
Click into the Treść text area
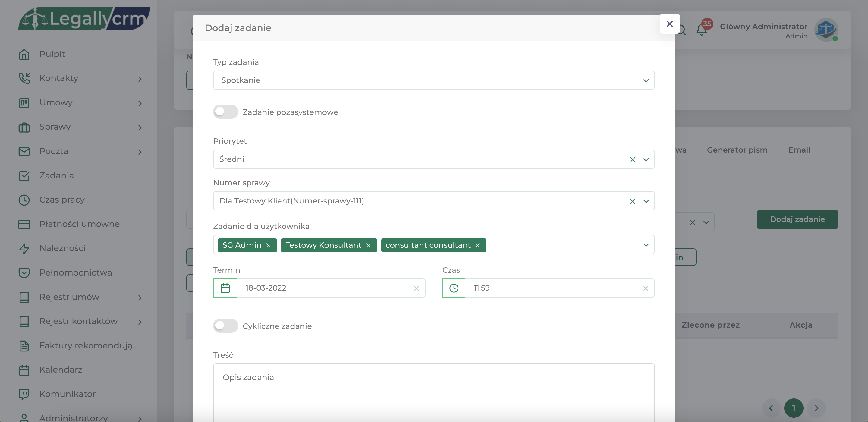434,394
